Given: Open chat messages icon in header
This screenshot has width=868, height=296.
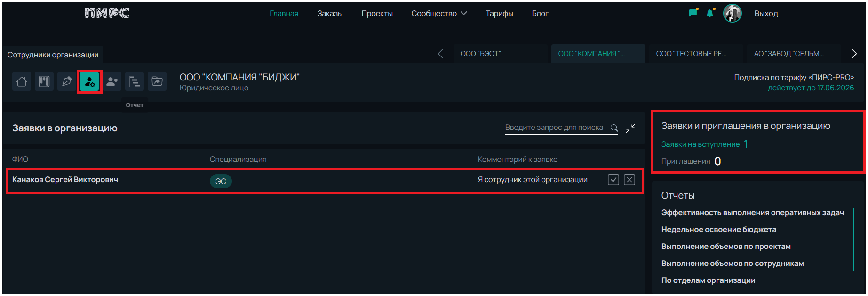Looking at the screenshot, I should point(693,13).
